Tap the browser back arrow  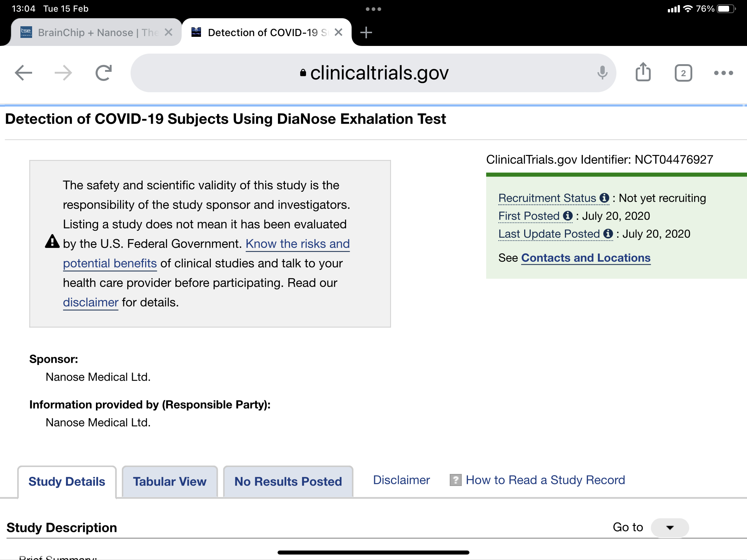24,73
